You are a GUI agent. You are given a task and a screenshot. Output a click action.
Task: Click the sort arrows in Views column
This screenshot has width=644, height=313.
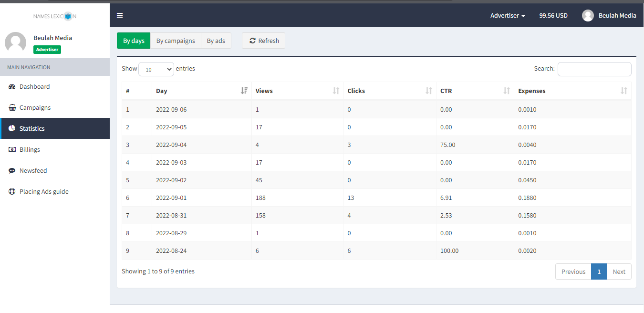336,91
